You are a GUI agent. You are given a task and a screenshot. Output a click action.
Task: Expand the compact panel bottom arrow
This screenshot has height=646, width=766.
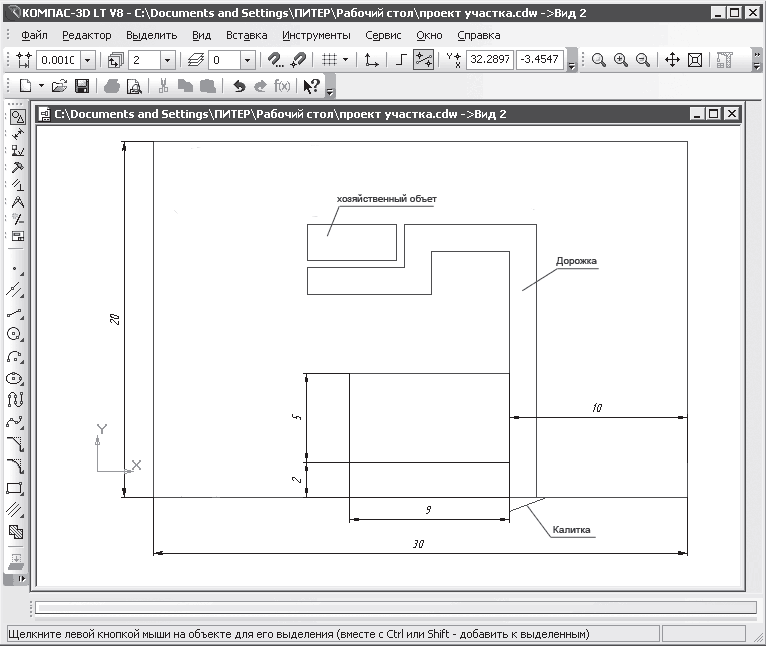coord(21,579)
